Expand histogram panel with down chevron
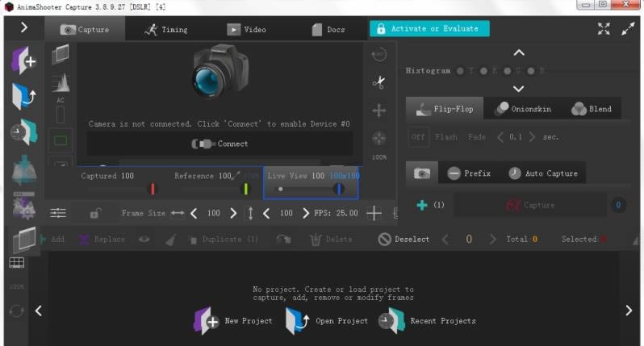Viewport: 644px width, 346px height. [519, 89]
